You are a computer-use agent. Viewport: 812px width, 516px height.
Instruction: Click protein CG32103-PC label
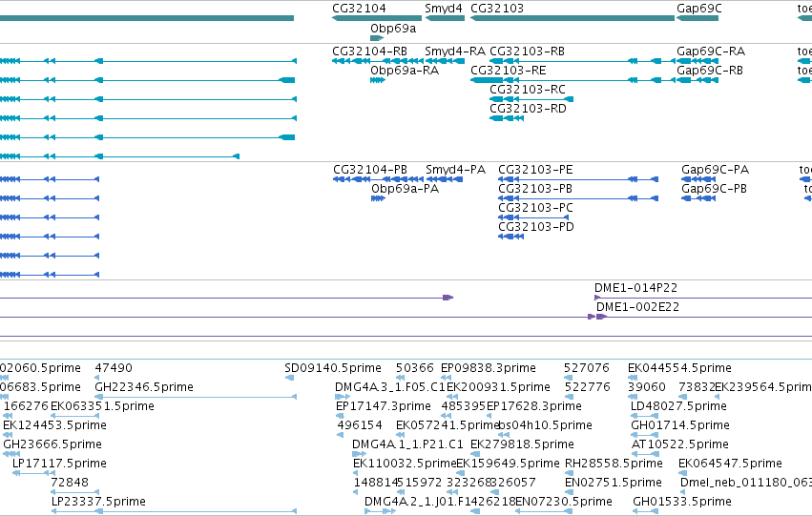pos(535,208)
